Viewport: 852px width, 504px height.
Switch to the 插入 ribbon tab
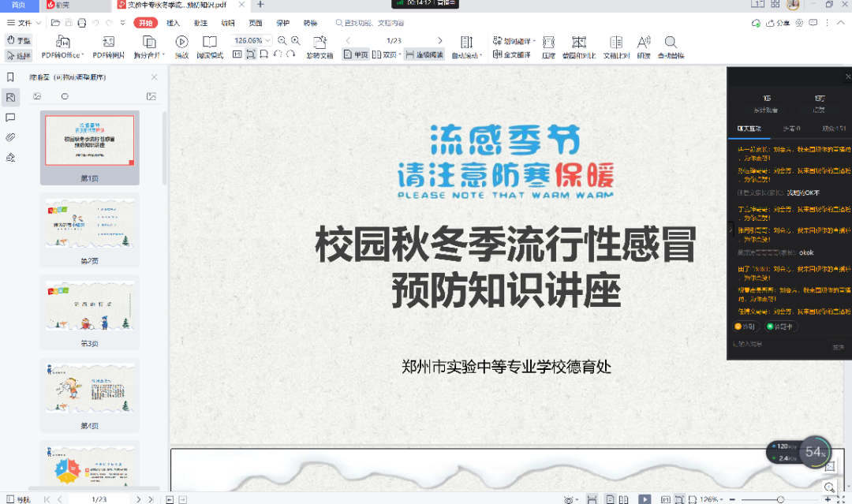173,23
